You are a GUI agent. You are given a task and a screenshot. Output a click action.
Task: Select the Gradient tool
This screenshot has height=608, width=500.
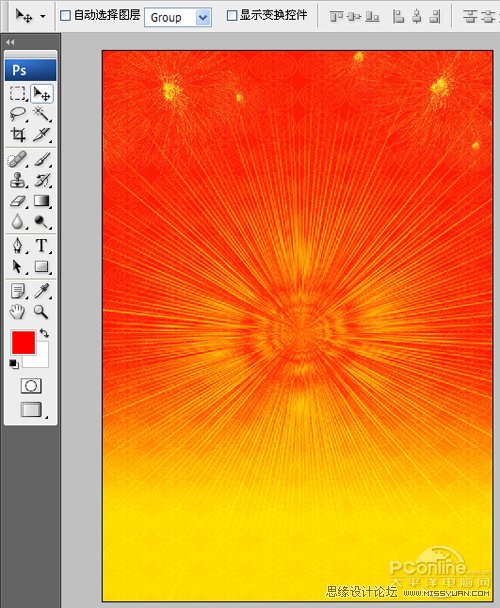41,201
